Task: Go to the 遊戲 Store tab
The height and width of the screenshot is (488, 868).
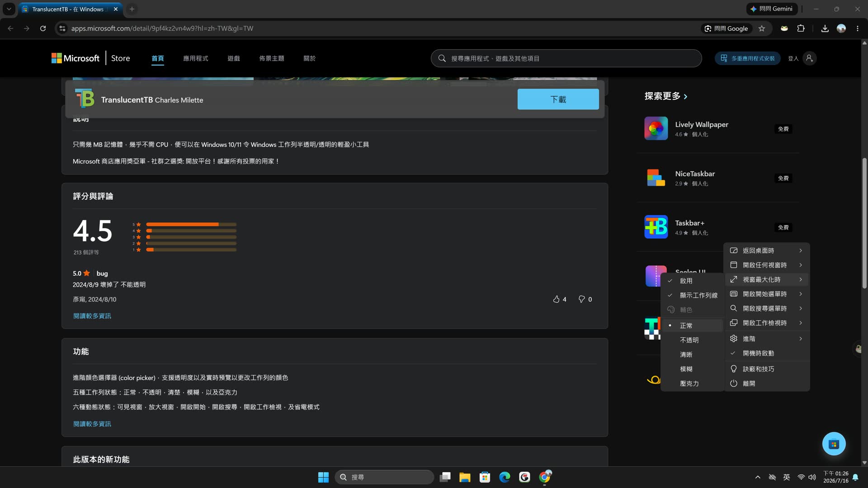Action: pyautogui.click(x=233, y=58)
